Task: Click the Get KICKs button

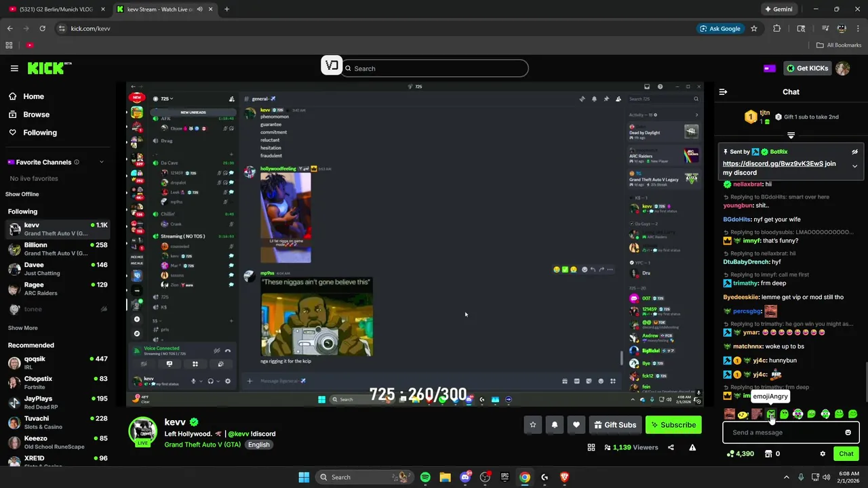Action: (x=806, y=68)
